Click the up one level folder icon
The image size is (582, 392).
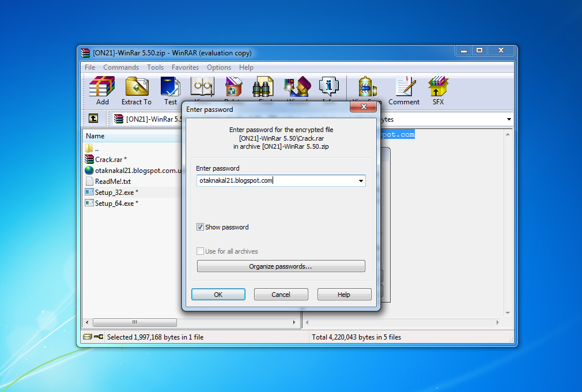click(93, 119)
